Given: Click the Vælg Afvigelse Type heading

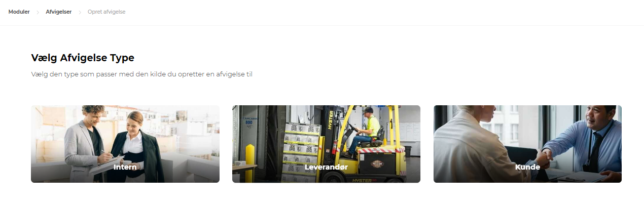Looking at the screenshot, I should (x=83, y=58).
